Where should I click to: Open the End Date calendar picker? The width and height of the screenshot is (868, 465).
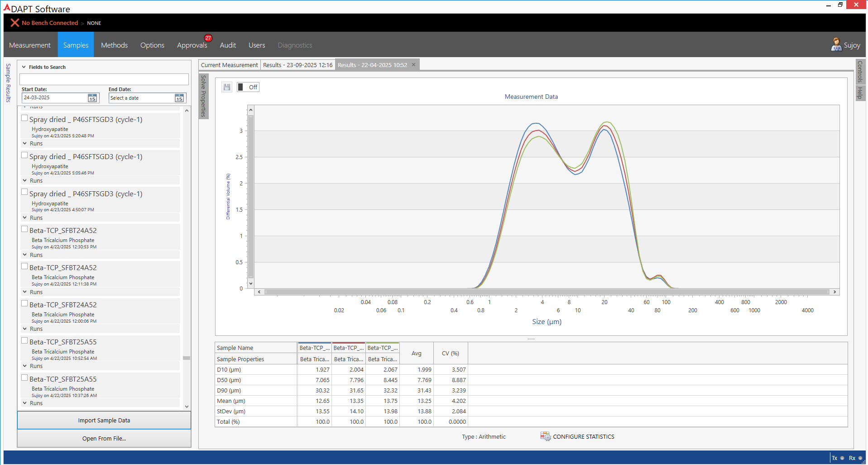coord(179,98)
